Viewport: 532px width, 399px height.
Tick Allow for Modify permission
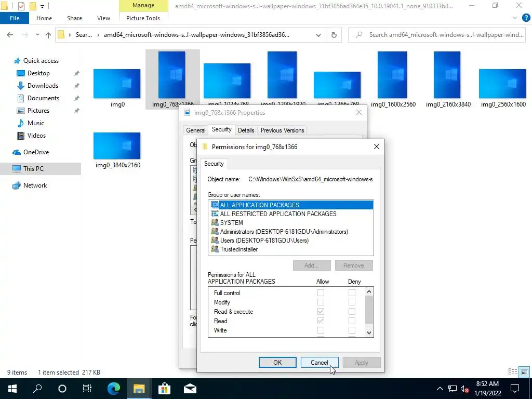[321, 302]
